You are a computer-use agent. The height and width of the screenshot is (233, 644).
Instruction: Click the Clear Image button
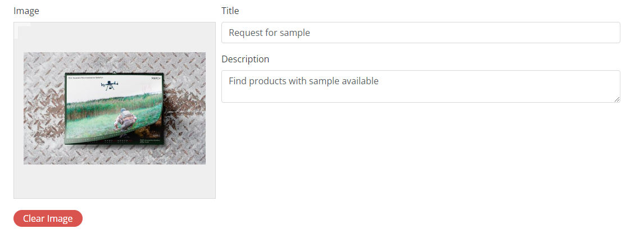48,218
